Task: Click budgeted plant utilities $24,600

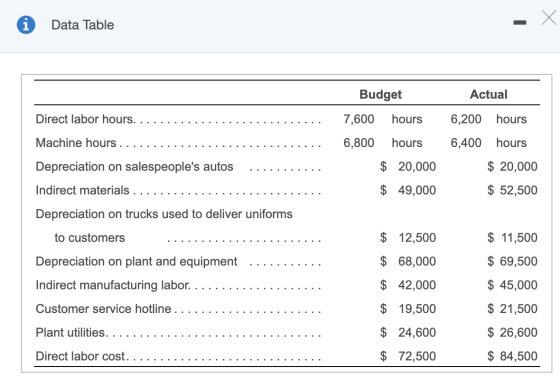Action: point(408,332)
